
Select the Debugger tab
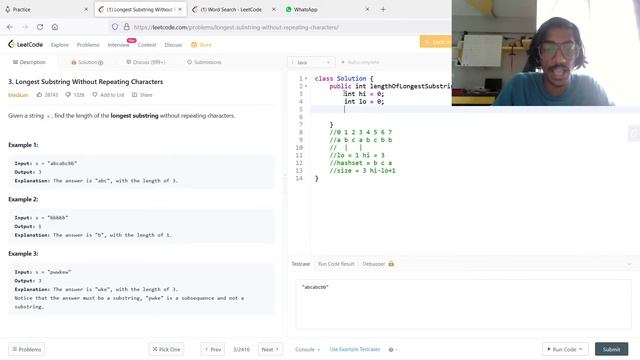[x=374, y=264]
